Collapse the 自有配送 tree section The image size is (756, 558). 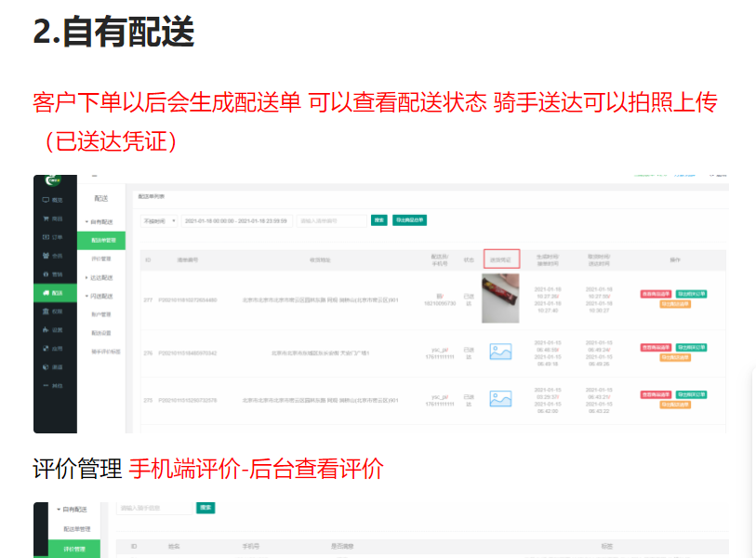point(86,222)
